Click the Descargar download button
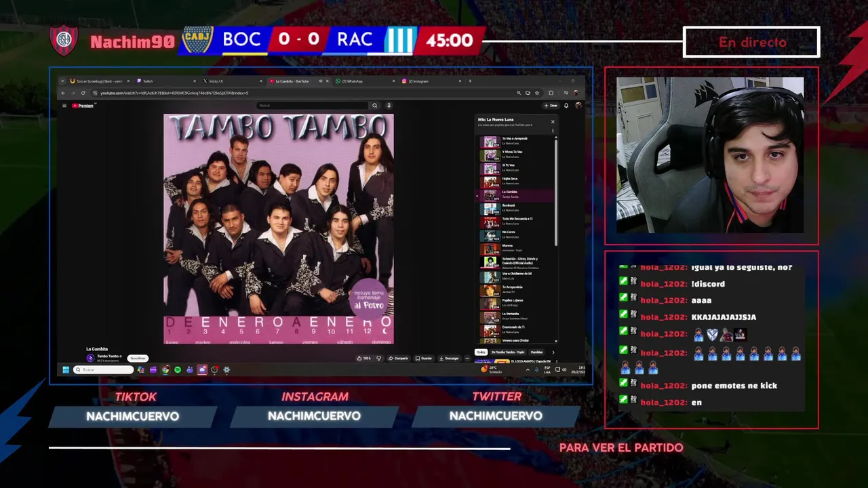 tap(449, 358)
